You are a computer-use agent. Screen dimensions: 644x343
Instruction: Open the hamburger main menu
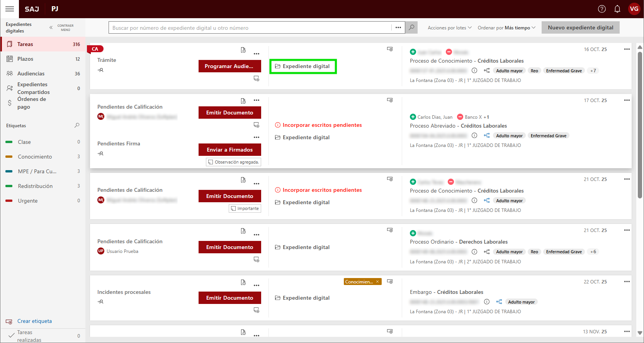10,9
